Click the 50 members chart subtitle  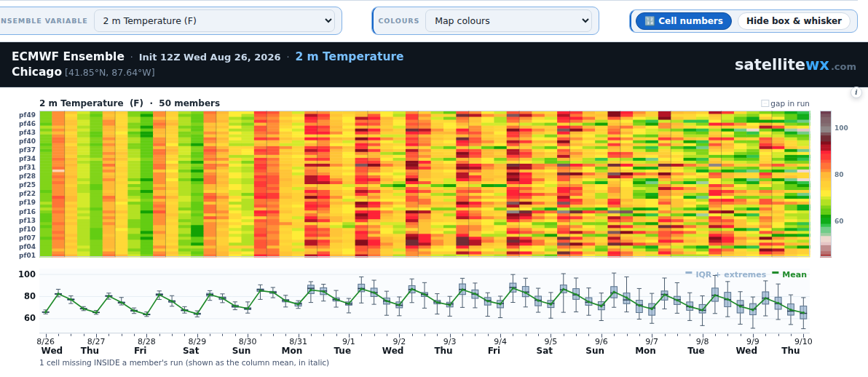click(189, 103)
